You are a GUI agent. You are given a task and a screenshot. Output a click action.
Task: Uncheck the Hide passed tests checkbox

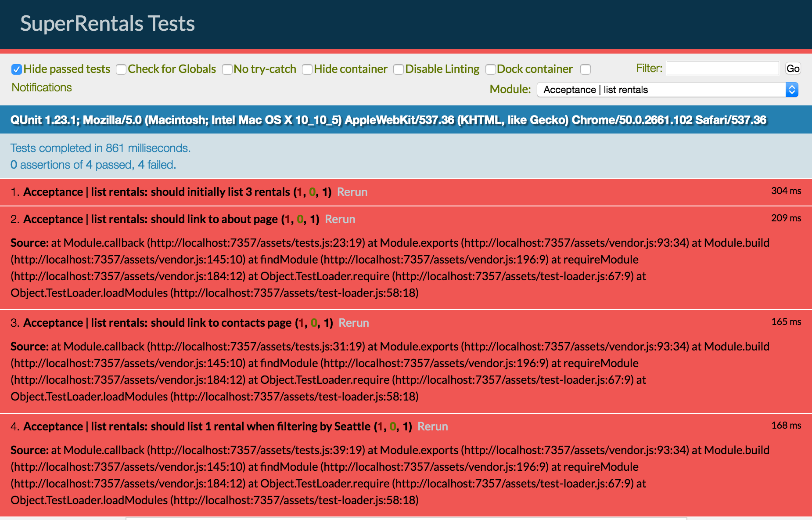pyautogui.click(x=17, y=69)
